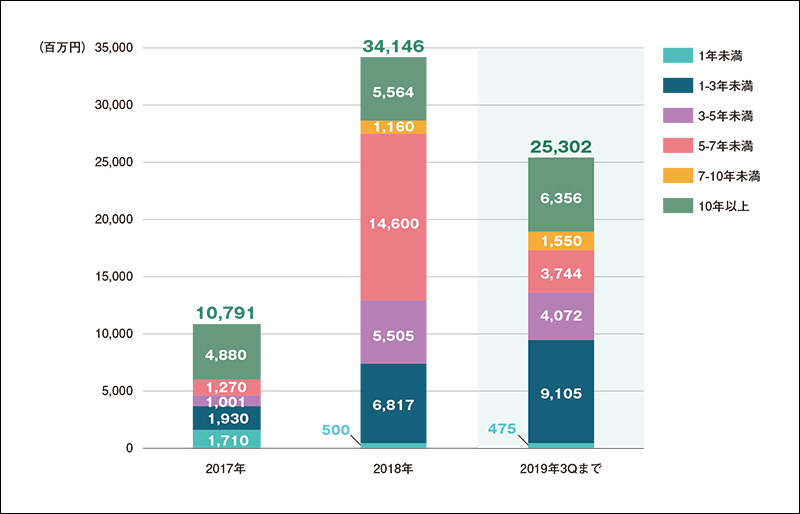Click the (百万円) y-axis unit label
The image size is (800, 514).
[x=62, y=48]
